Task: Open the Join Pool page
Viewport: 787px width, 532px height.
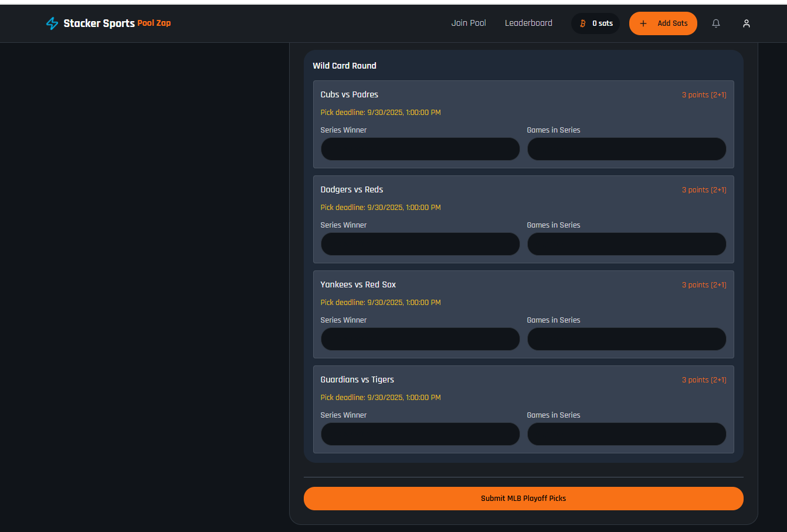Action: (x=469, y=23)
